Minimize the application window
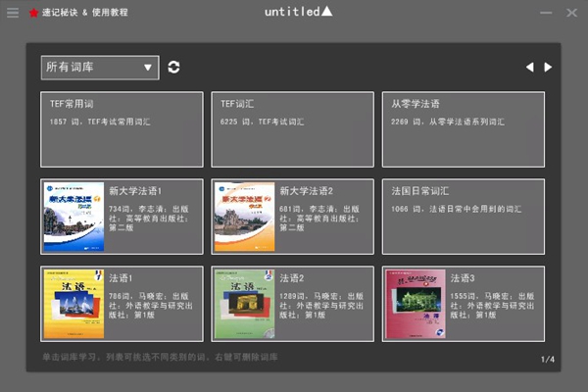The height and width of the screenshot is (392, 588). tap(546, 13)
